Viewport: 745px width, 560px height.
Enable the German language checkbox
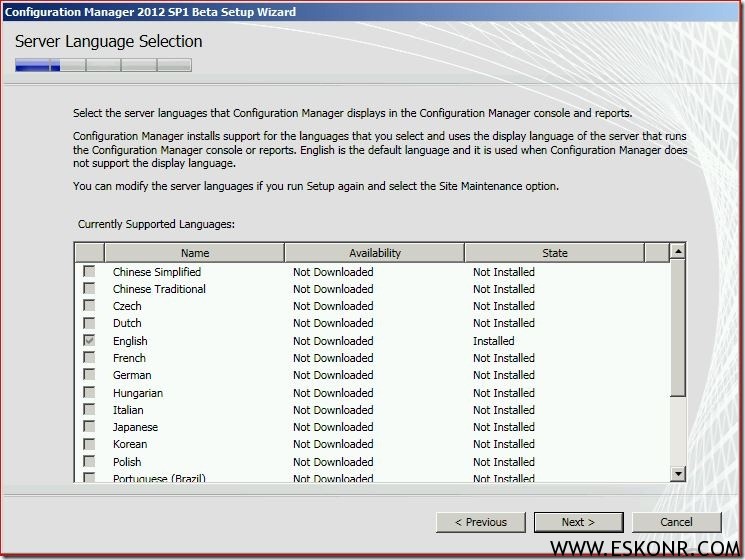click(x=89, y=374)
